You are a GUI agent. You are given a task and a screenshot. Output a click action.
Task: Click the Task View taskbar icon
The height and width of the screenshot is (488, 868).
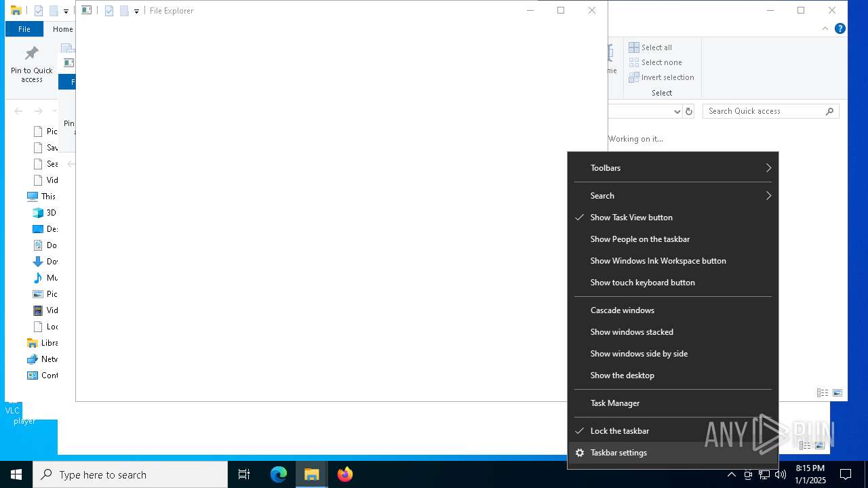244,474
